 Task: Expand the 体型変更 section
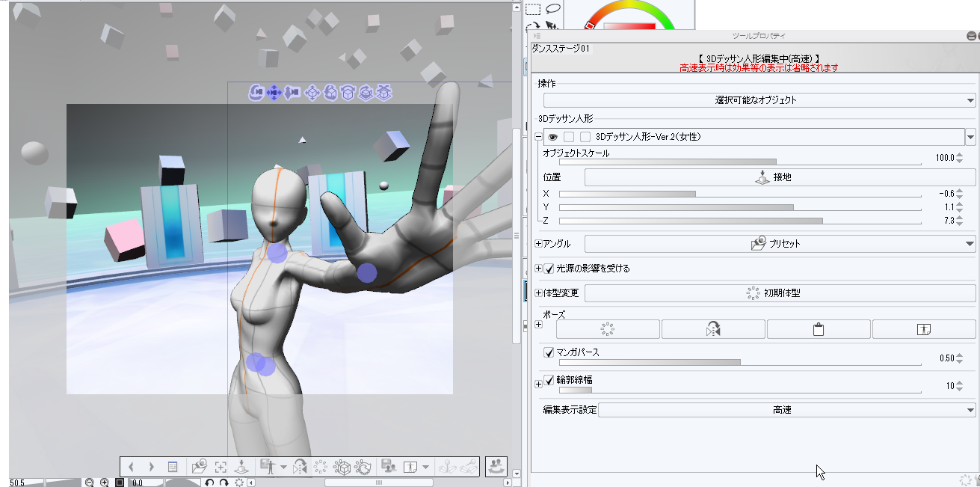tap(539, 293)
